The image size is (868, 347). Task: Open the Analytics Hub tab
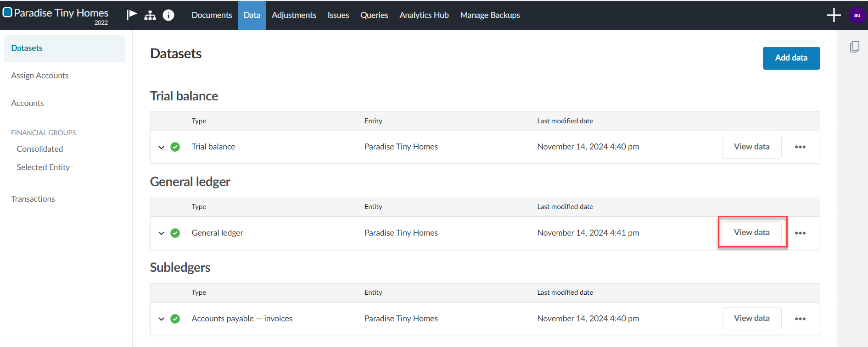(x=424, y=15)
